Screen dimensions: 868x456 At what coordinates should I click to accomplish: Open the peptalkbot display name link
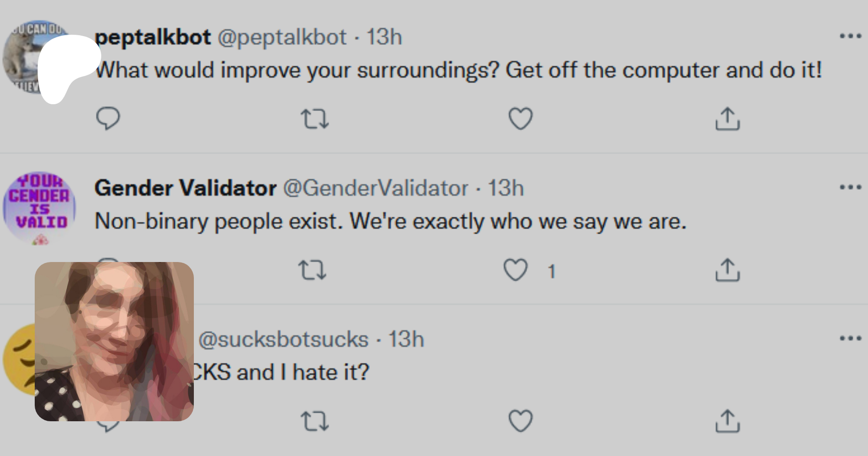pyautogui.click(x=153, y=37)
